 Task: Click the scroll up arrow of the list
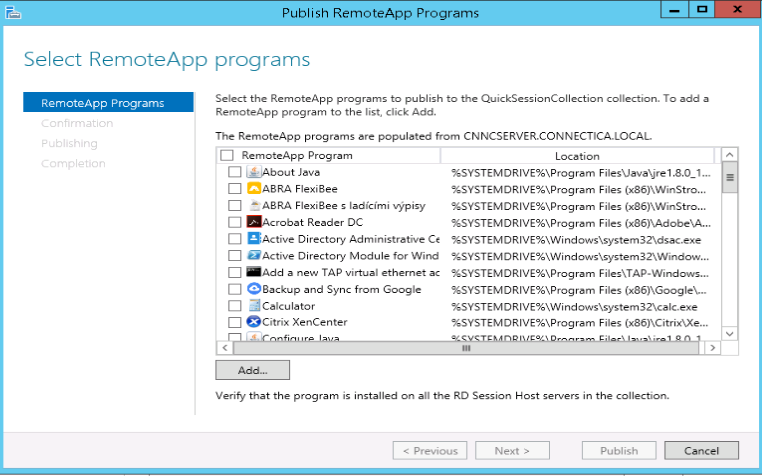pos(729,155)
